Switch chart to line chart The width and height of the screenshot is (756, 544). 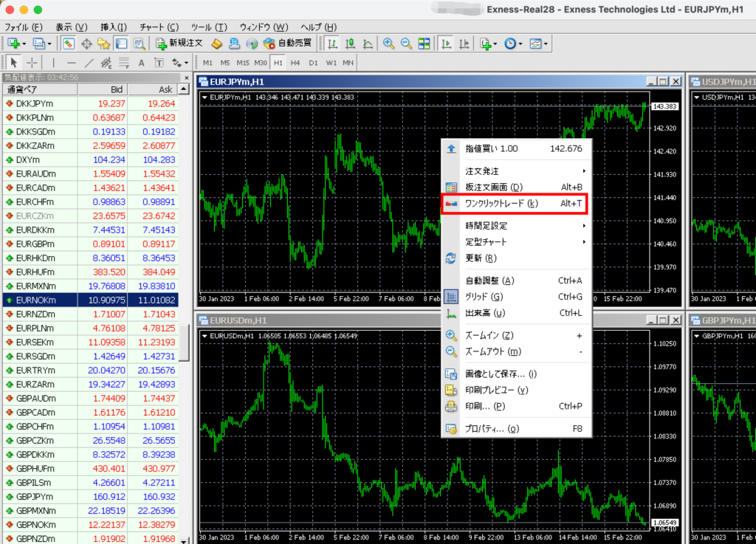pos(368,44)
